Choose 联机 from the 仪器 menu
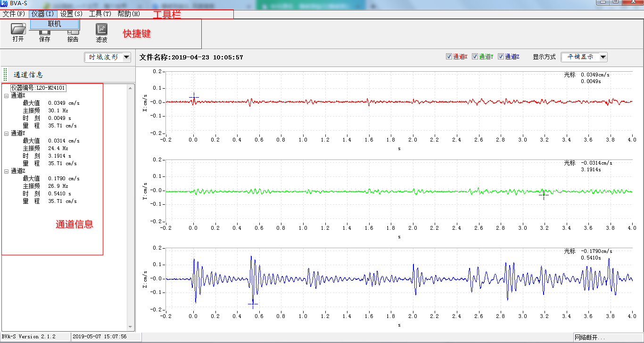This screenshot has width=644, height=343. coord(55,24)
